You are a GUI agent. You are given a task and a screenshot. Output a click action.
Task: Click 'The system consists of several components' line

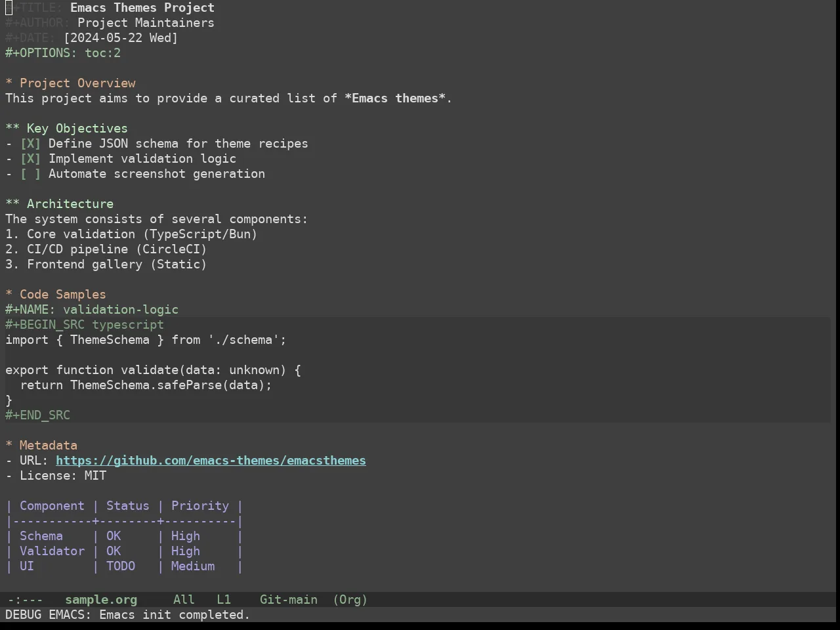156,219
